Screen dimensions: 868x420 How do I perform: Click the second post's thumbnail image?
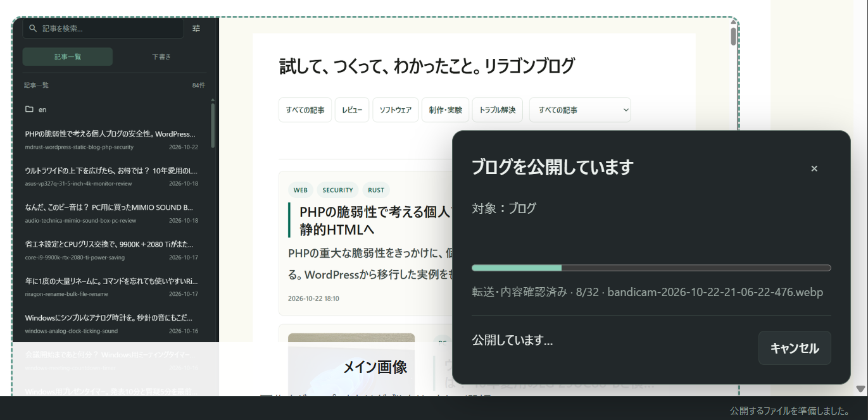point(351,365)
